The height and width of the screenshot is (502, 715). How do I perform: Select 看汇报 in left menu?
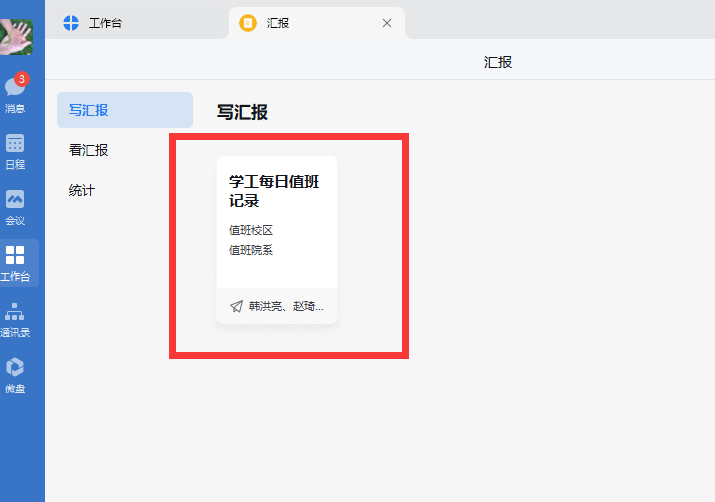(x=88, y=150)
